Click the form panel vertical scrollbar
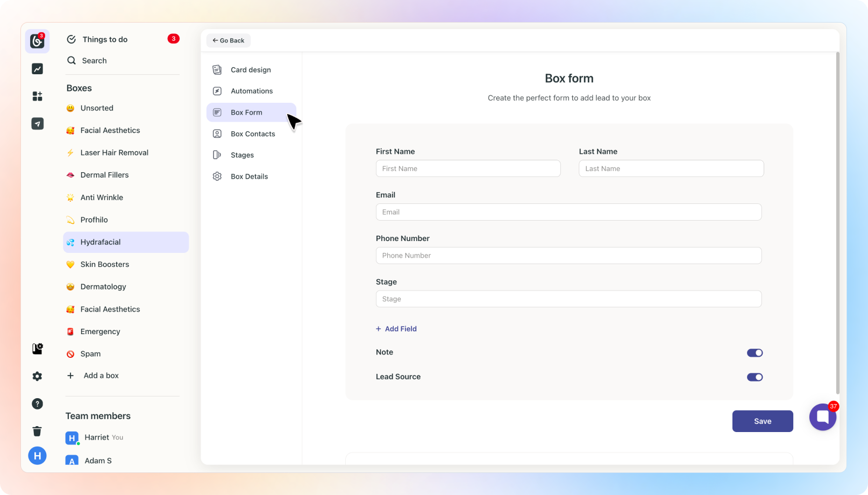Viewport: 868px width, 495px height. (x=837, y=223)
